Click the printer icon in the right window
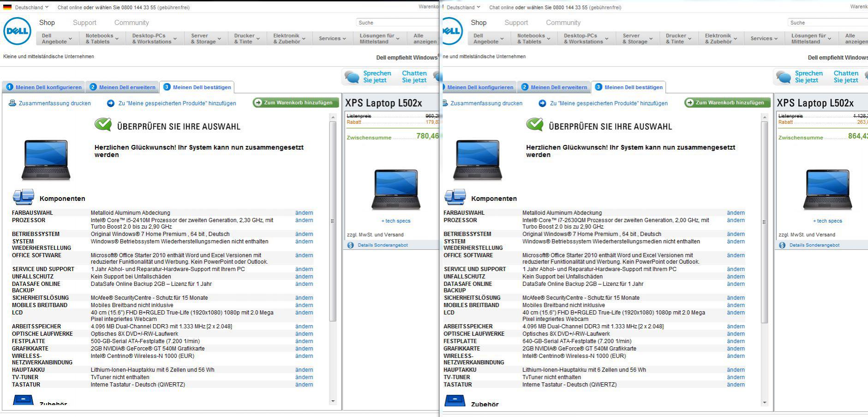The width and height of the screenshot is (868, 417). click(445, 103)
